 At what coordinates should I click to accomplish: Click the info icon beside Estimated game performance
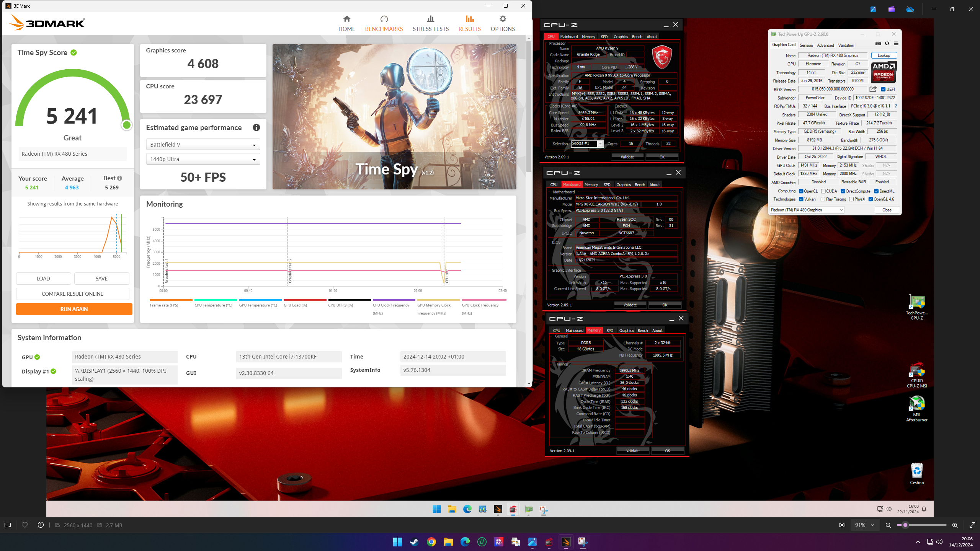tap(256, 127)
